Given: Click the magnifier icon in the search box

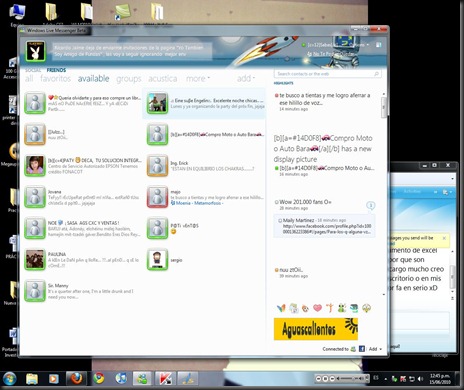Looking at the screenshot, I should point(376,74).
